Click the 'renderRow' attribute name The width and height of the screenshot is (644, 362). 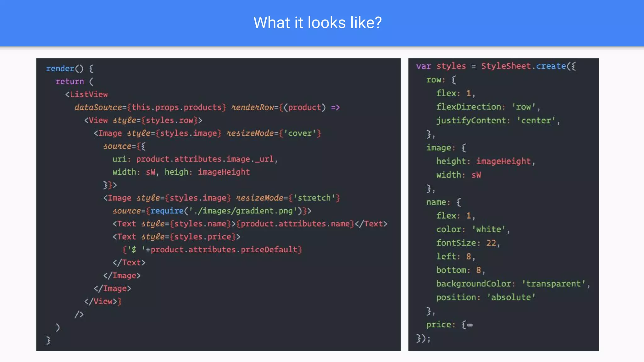253,107
